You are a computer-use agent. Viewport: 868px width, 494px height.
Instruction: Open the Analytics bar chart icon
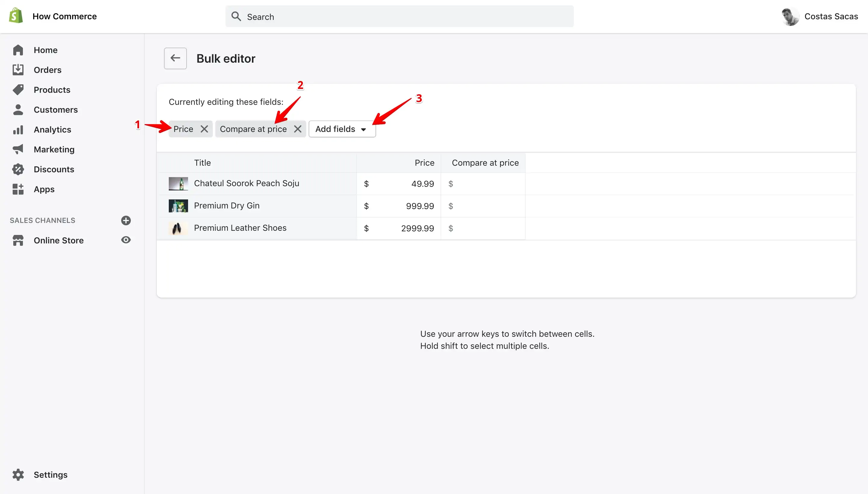click(18, 130)
